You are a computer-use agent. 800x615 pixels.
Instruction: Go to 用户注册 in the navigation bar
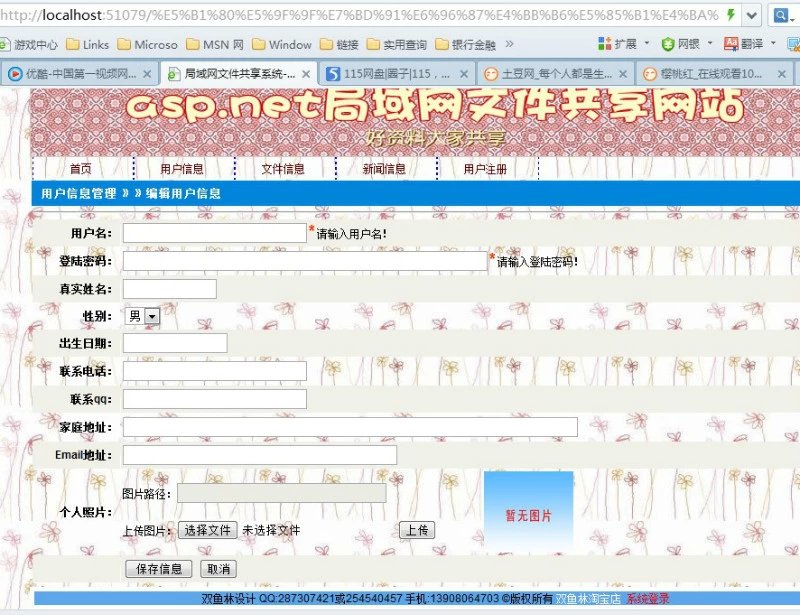[x=485, y=169]
